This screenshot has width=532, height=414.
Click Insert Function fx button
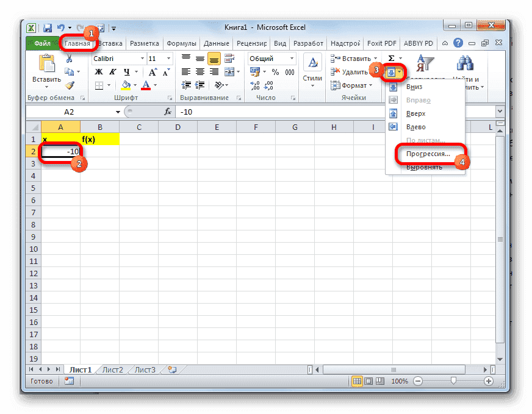click(168, 112)
